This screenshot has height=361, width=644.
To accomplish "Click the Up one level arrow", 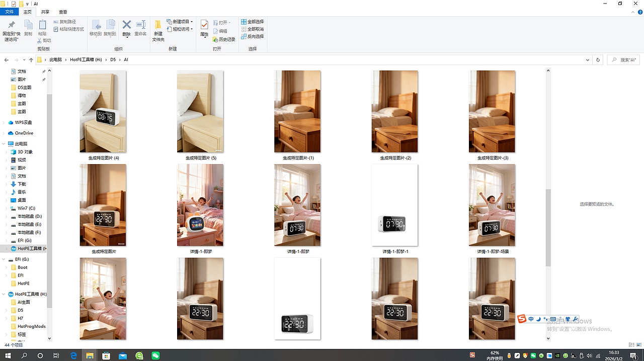I will 31,60.
